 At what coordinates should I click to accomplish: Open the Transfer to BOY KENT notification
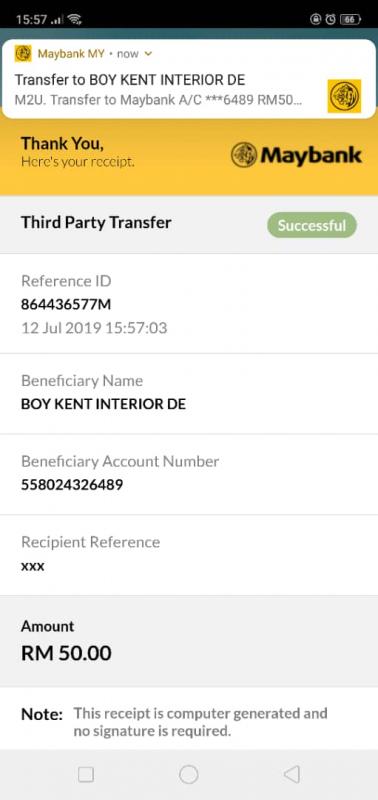(189, 79)
